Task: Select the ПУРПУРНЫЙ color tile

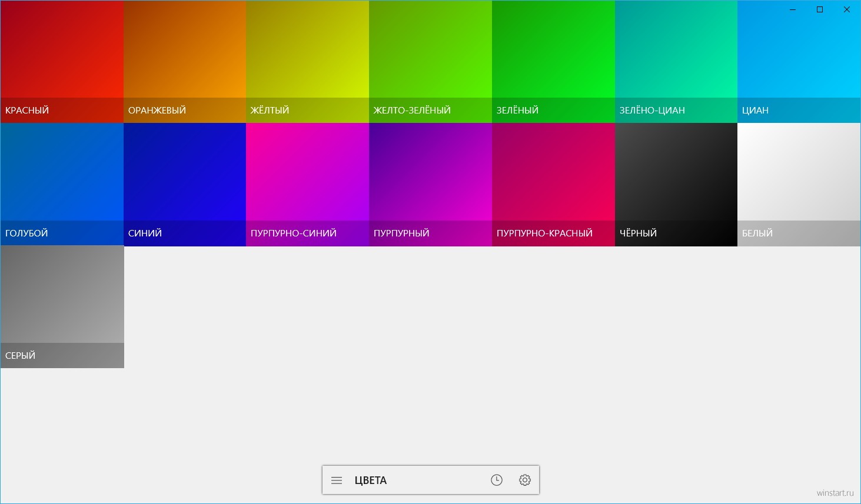Action: click(x=430, y=184)
